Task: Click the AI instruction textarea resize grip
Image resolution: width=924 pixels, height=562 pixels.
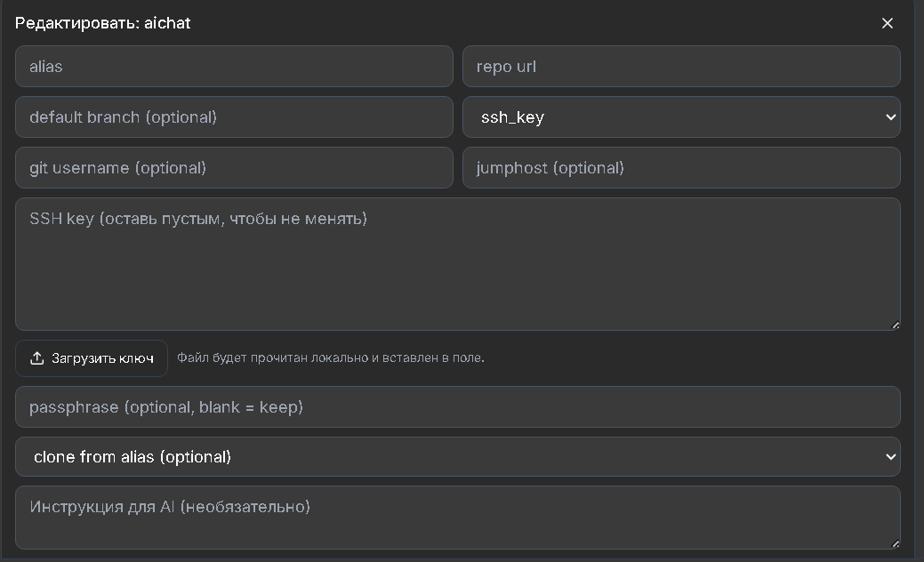Action: click(x=896, y=543)
